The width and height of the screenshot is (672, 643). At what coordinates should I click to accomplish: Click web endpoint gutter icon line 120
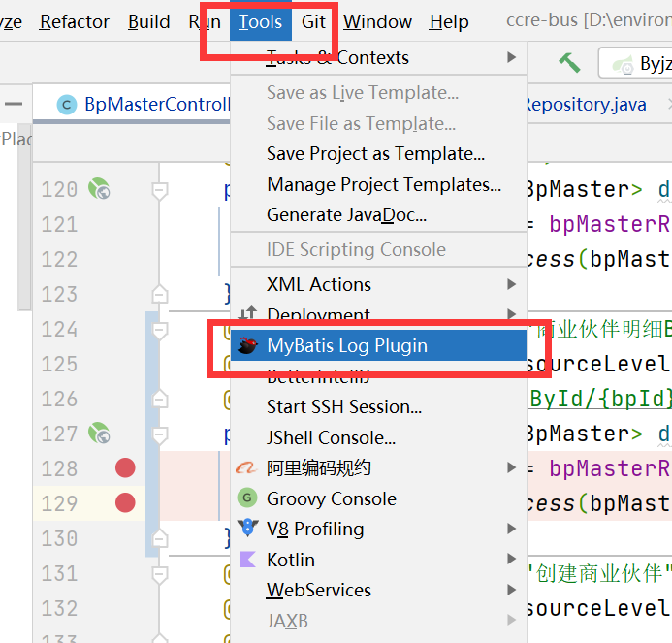tap(99, 188)
